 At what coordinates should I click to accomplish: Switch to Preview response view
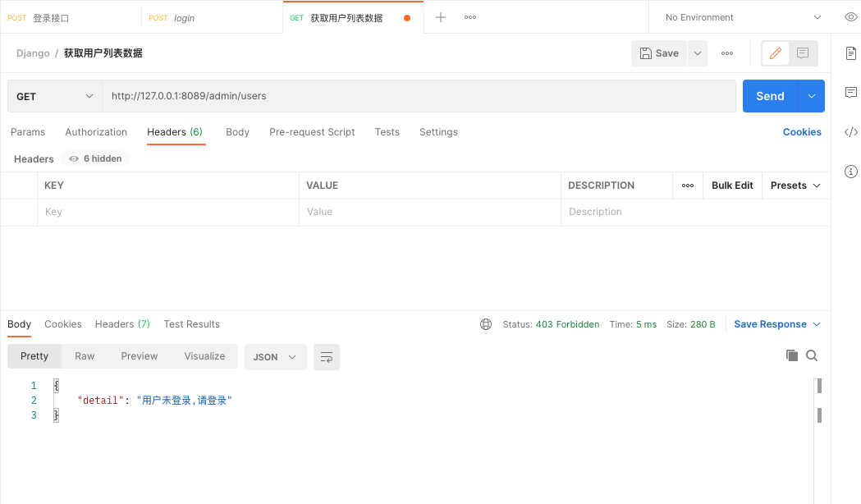(140, 356)
